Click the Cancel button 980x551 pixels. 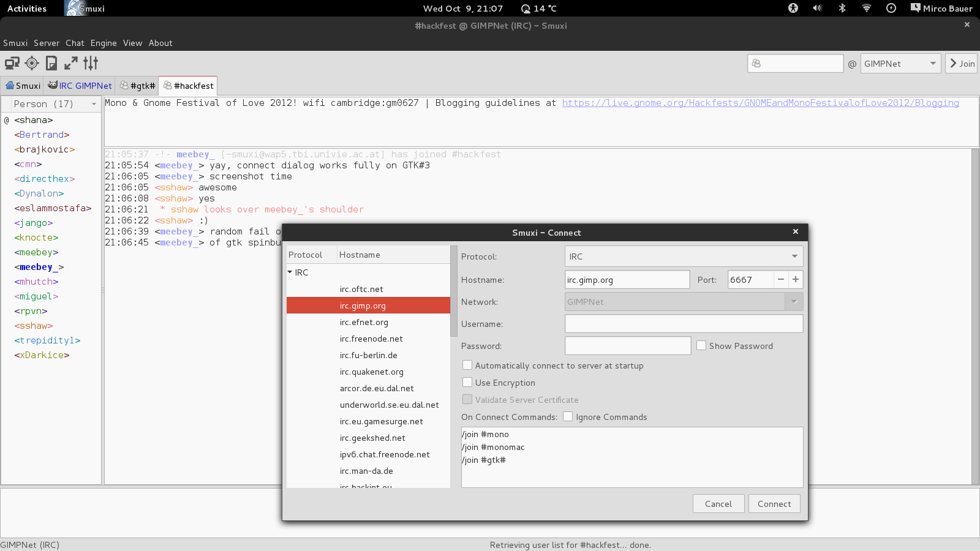(x=718, y=504)
